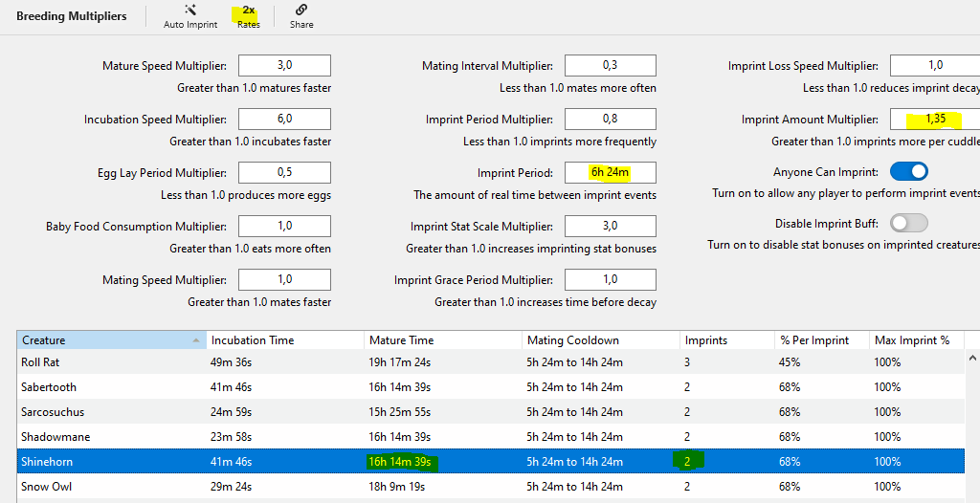Toggle the Anyone Can Imprint switch
Viewport: 980px width, 503px height.
point(909,171)
